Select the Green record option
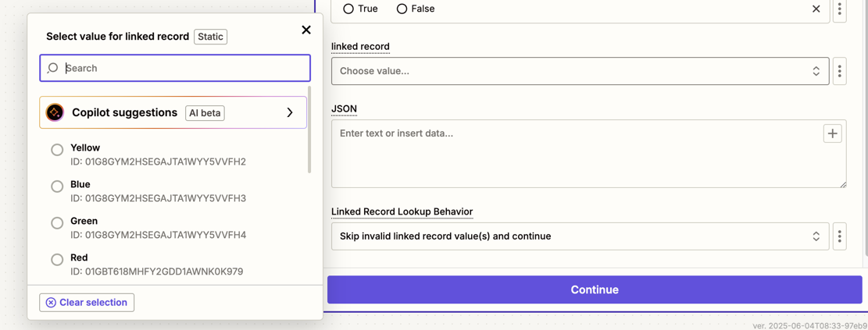This screenshot has width=868, height=330. coord(57,223)
